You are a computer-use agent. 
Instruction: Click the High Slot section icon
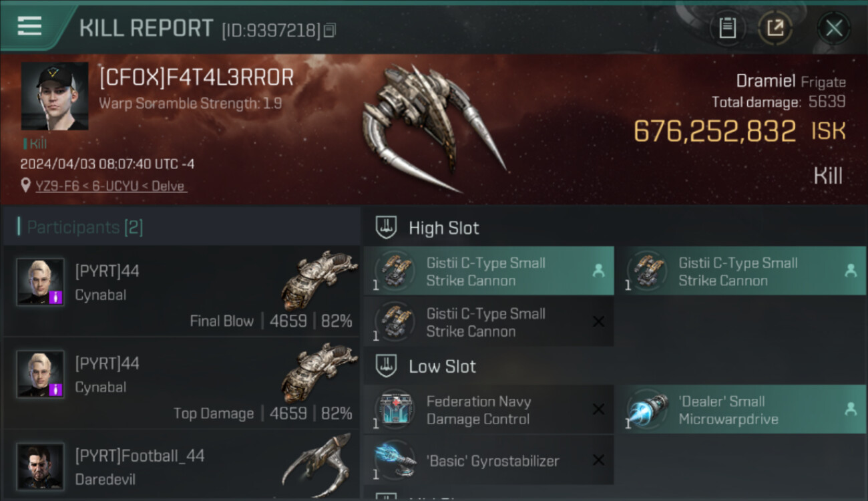[387, 228]
